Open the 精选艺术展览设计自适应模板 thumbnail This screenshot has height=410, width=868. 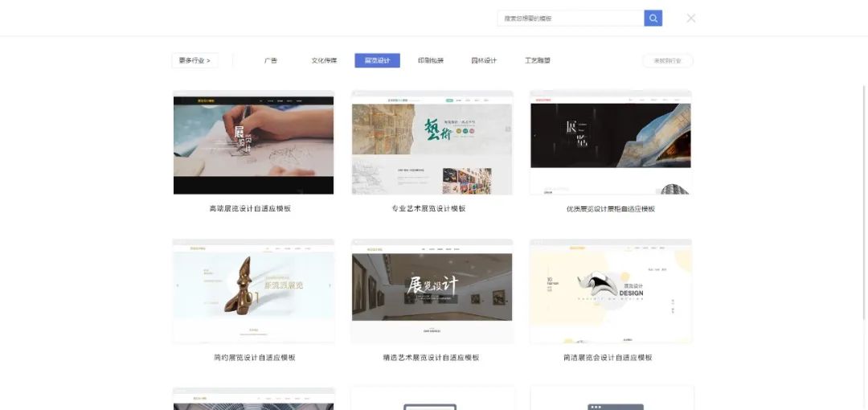[432, 292]
